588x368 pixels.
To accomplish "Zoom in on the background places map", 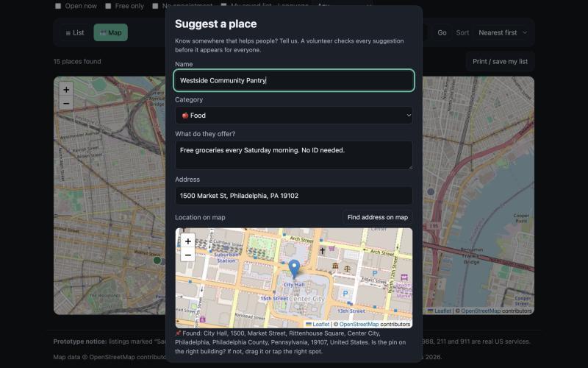I will [66, 90].
